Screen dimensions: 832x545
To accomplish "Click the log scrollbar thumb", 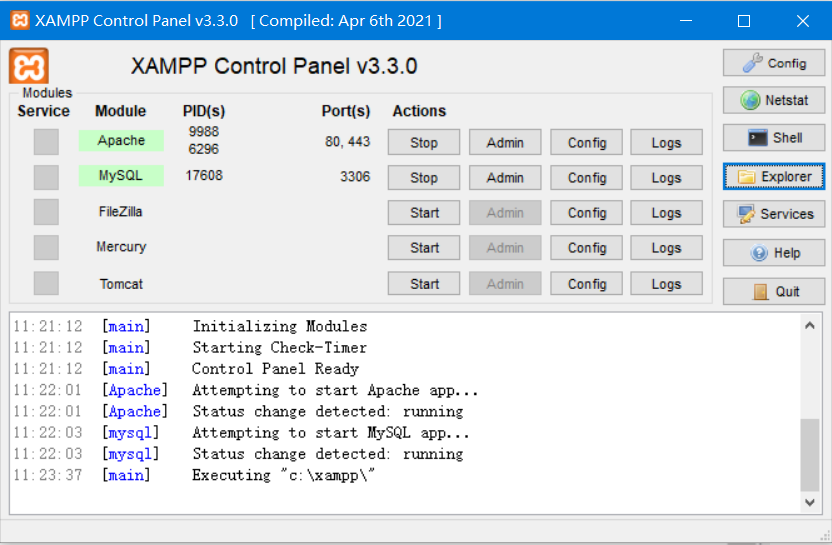I will pyautogui.click(x=810, y=455).
